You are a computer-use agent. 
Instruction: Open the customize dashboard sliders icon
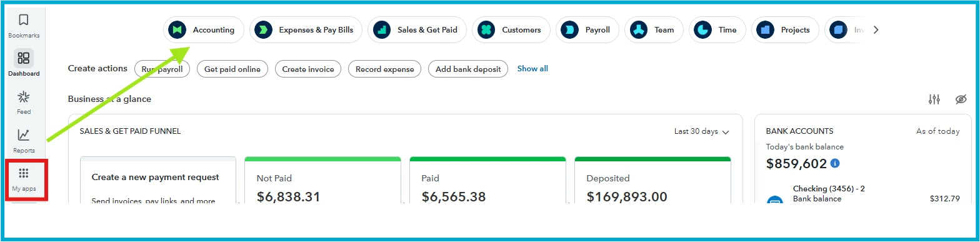934,99
